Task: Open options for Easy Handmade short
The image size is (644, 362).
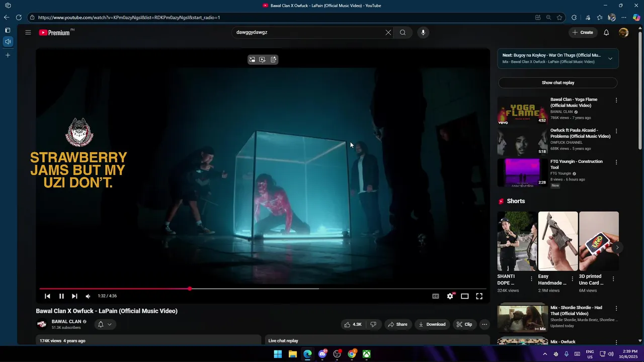Action: pos(572,279)
